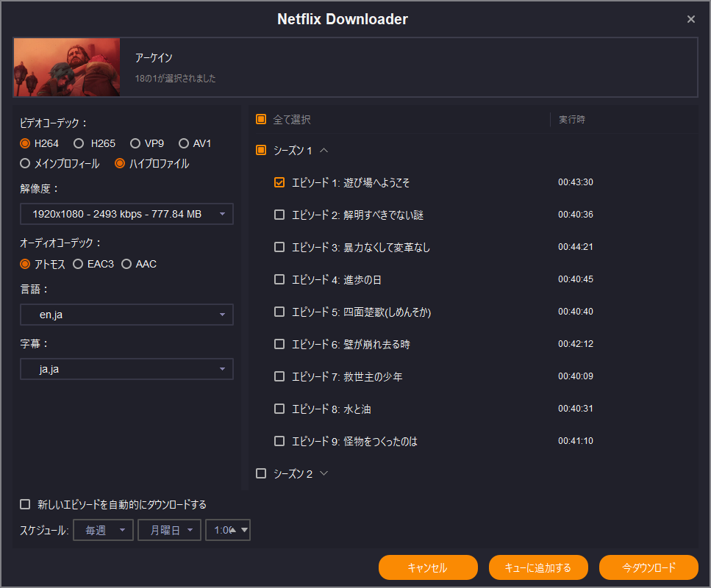Click the 実行時 column header

click(572, 119)
